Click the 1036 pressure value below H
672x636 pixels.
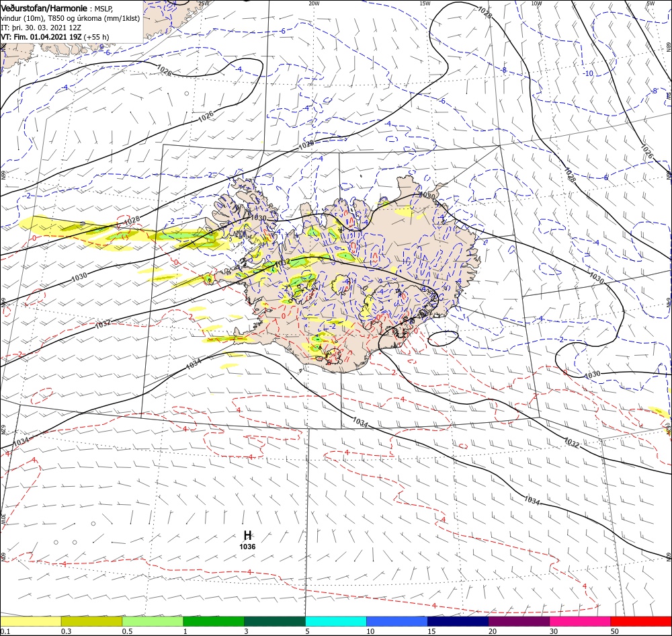[x=247, y=547]
